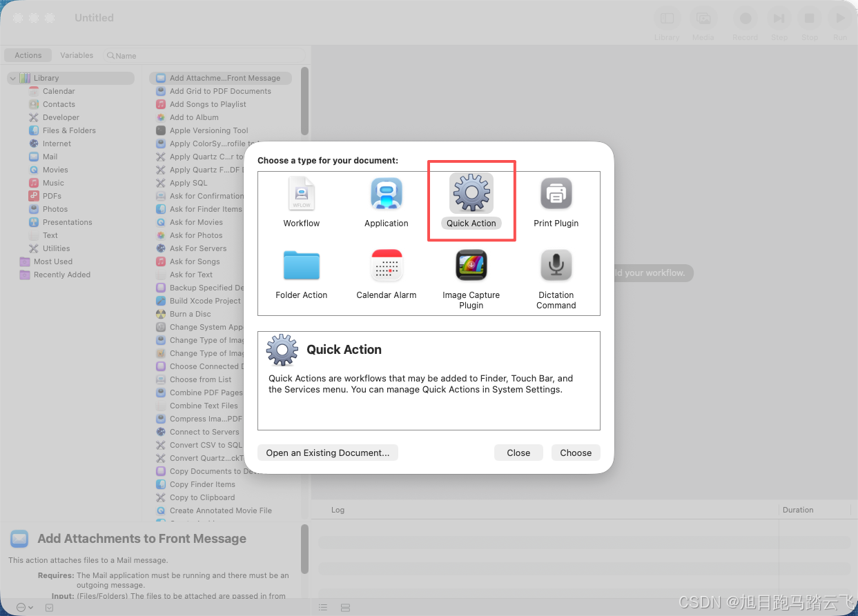Select the Print Plugin icon

556,194
